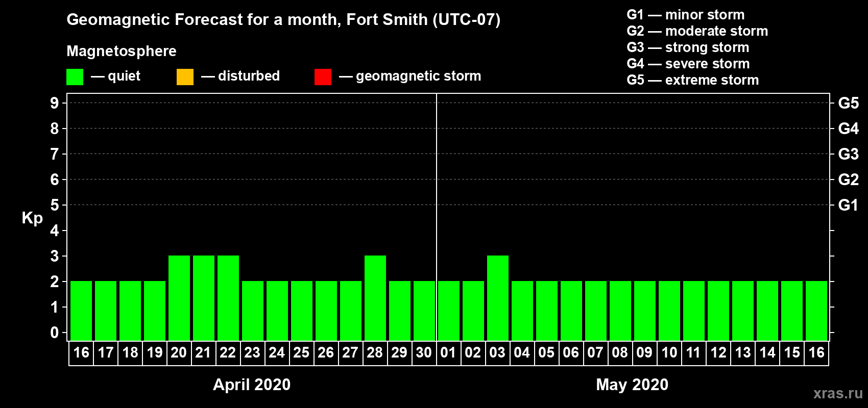
Task: Click the 'G1 — minor storm' legend text
Action: [x=686, y=15]
